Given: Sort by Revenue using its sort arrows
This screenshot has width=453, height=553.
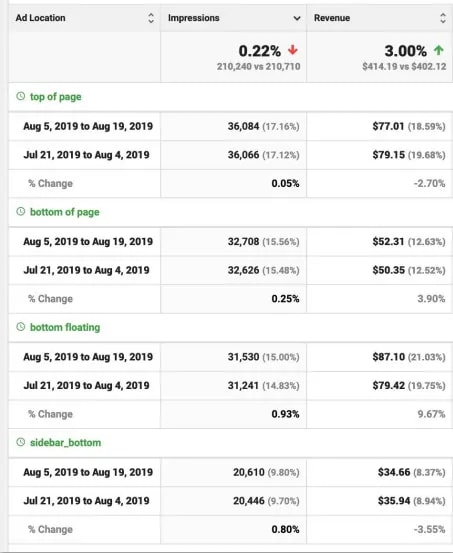Looking at the screenshot, I should pyautogui.click(x=443, y=18).
